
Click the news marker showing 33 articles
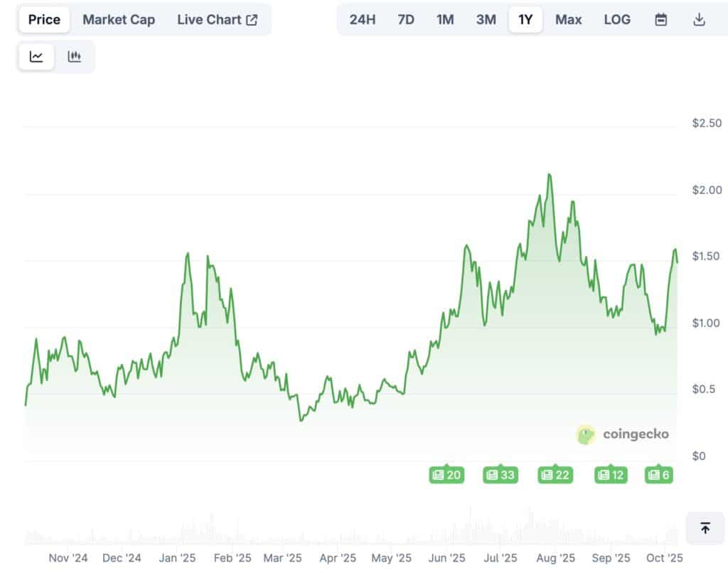(500, 475)
